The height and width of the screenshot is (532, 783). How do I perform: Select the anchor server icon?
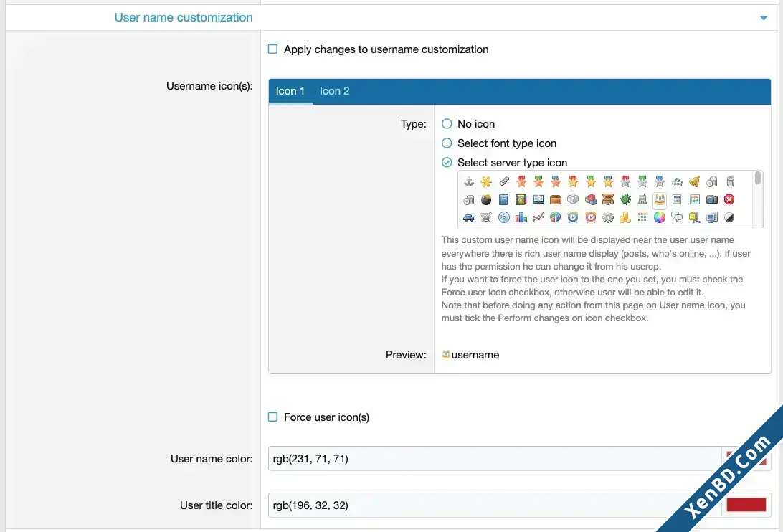point(468,181)
